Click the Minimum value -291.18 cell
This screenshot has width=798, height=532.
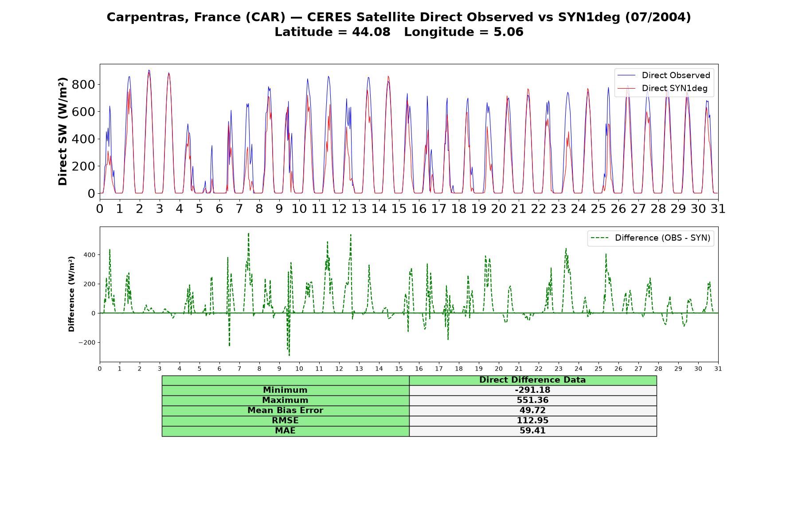coord(533,390)
